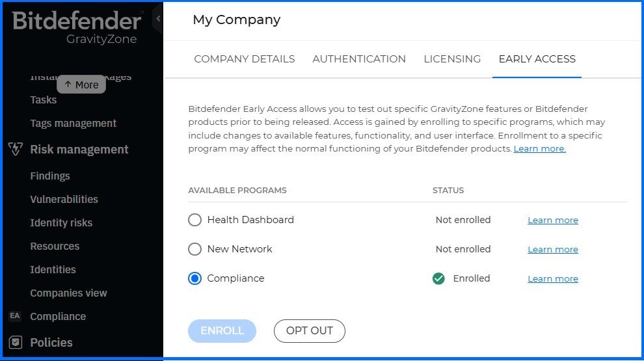Viewport: 644px width, 361px height.
Task: Select the Compliance program radio button
Action: tap(195, 278)
